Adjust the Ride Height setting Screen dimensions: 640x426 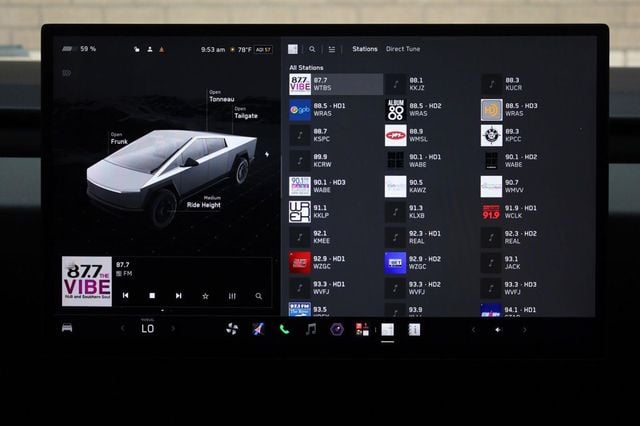pyautogui.click(x=204, y=202)
